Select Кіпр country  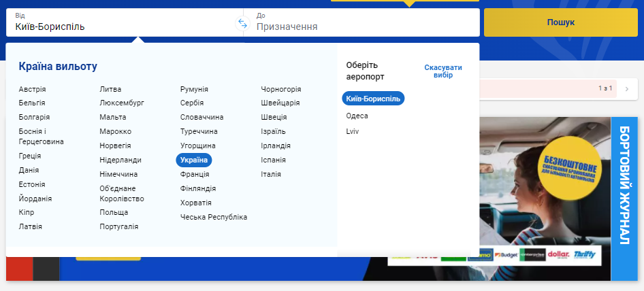(27, 212)
